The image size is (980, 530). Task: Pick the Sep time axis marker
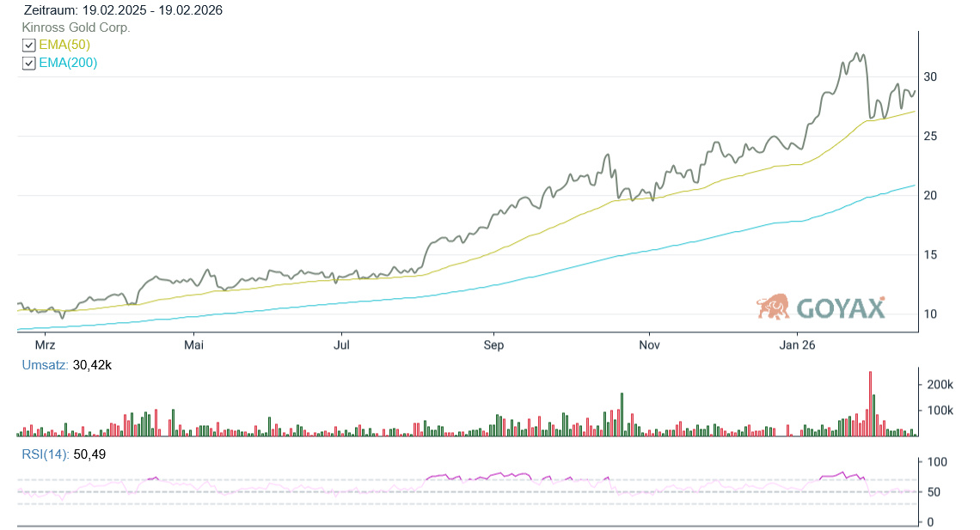coord(493,345)
